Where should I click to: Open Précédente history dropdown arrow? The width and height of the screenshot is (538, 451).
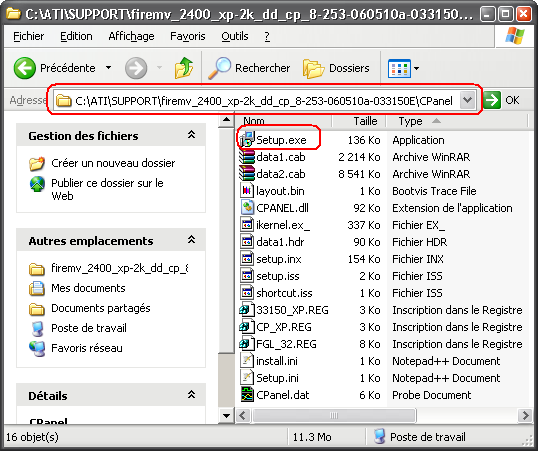108,68
